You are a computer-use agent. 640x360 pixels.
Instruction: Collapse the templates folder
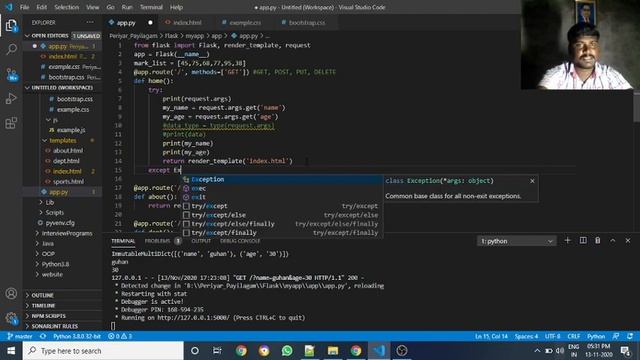pyautogui.click(x=62, y=140)
